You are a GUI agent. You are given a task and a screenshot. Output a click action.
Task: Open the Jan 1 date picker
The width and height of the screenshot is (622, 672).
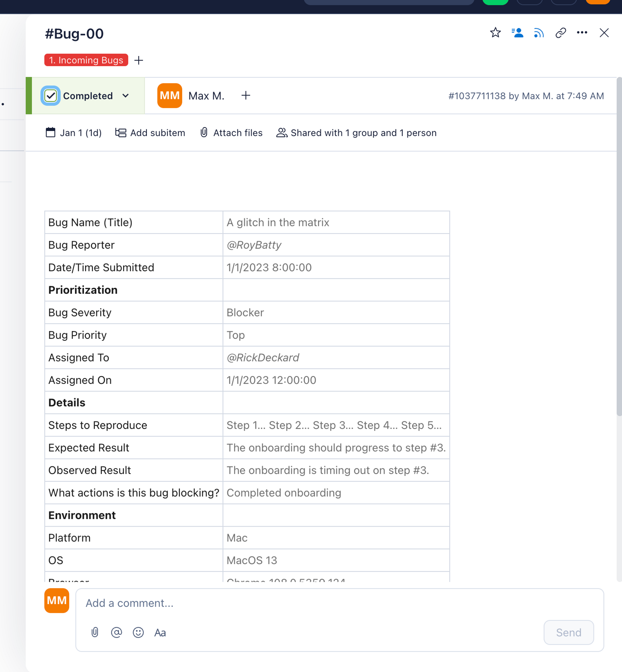[74, 133]
